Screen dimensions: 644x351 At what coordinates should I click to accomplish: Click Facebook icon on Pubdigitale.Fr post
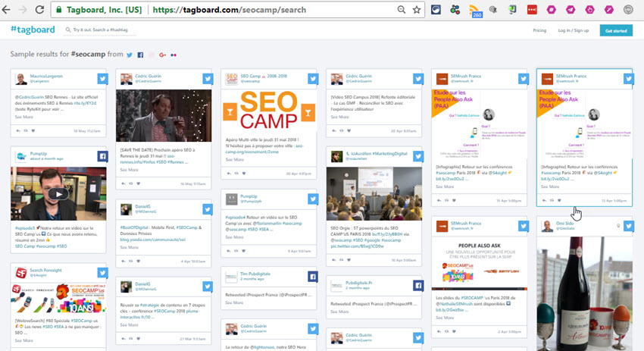[418, 285]
